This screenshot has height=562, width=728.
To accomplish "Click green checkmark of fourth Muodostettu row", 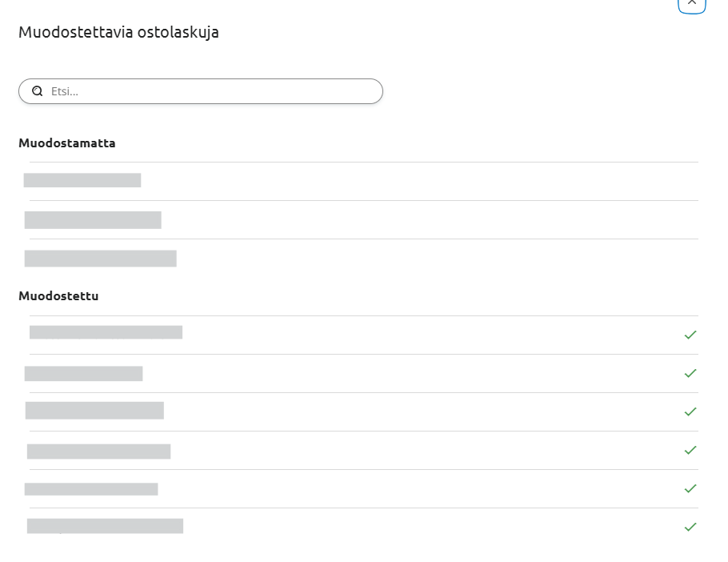I will (x=690, y=450).
